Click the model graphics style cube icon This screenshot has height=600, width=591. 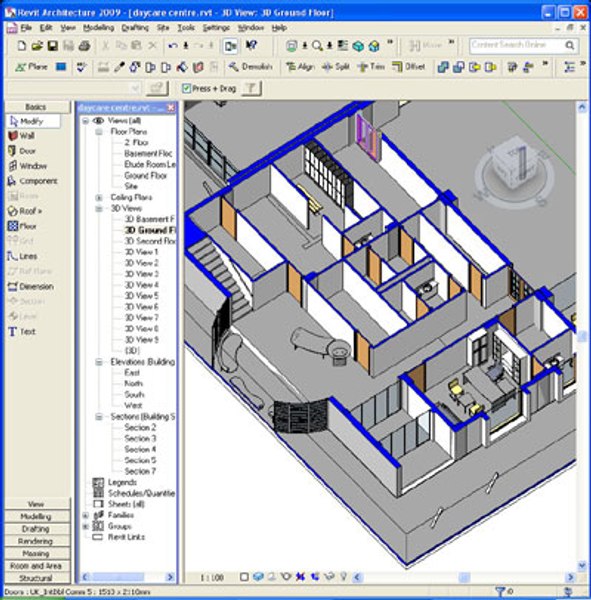tap(258, 577)
